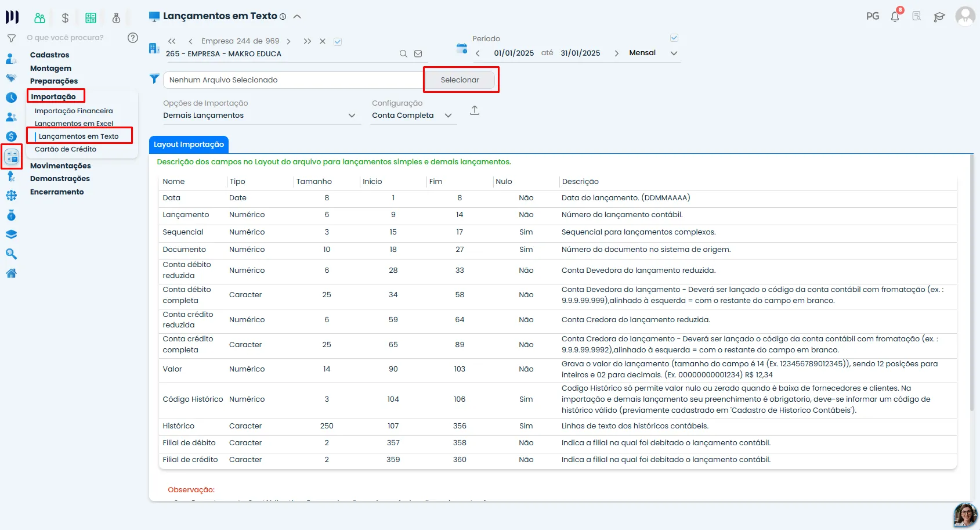
Task: Open the handshake icon in left sidebar
Action: (x=11, y=78)
